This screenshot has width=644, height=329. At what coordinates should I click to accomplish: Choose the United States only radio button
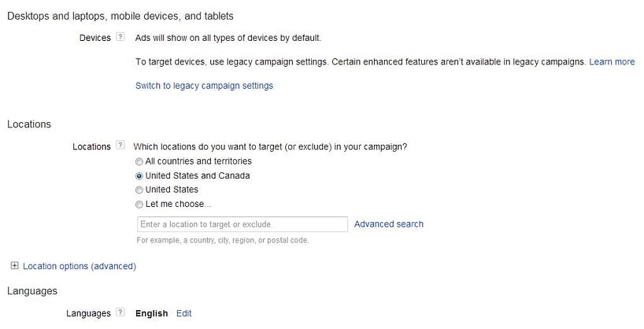pos(139,190)
